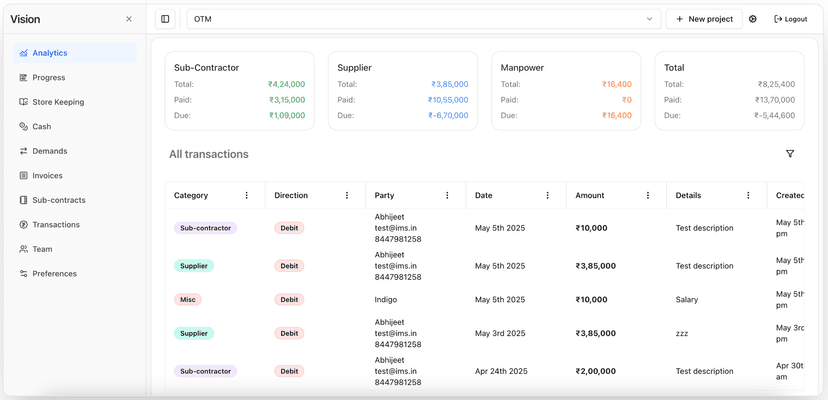Open the Progress menu item
The width and height of the screenshot is (828, 400).
(75, 78)
